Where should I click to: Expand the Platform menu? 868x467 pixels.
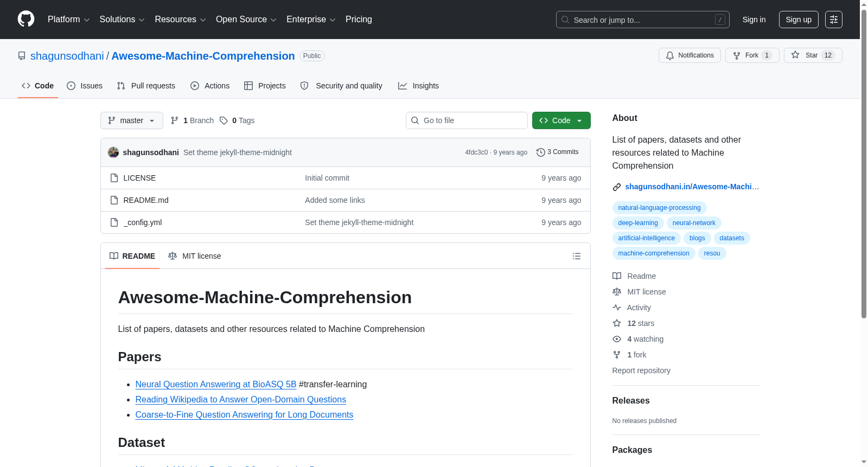tap(68, 20)
